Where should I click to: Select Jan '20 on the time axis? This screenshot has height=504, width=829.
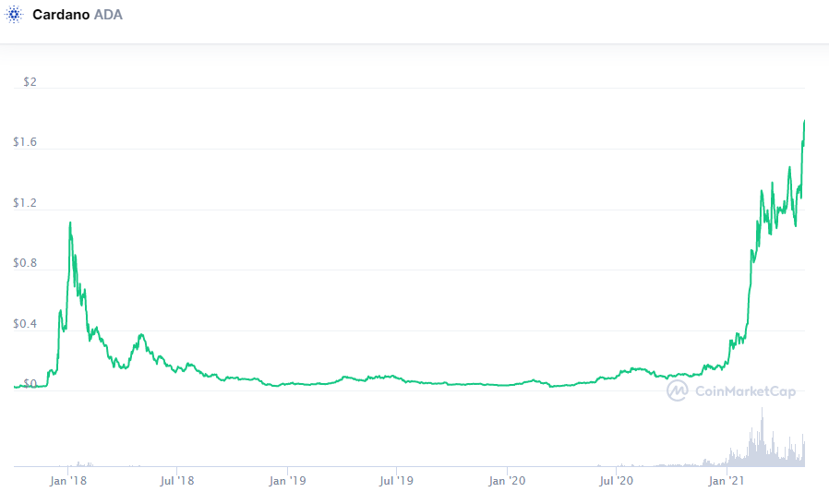click(x=506, y=480)
